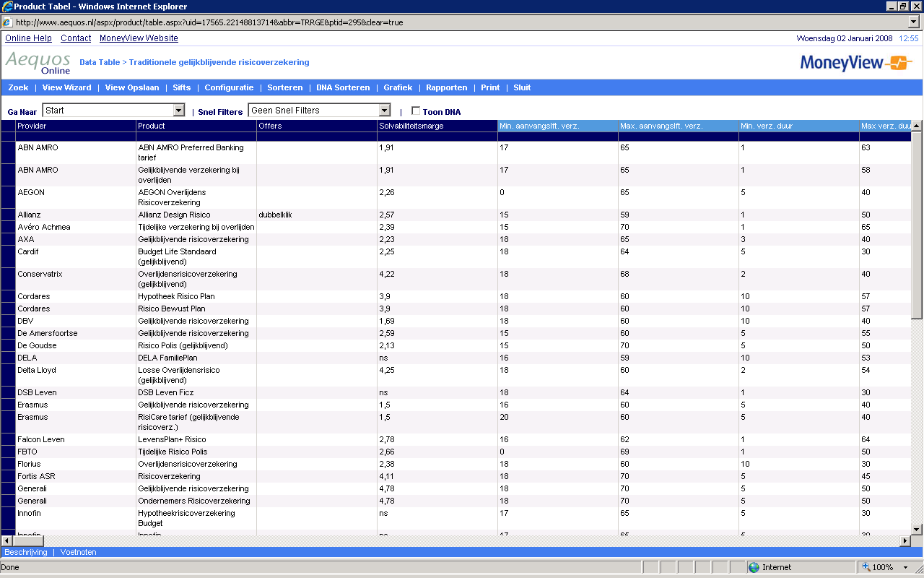Click the Internet Explorer page icon in address bar
924x578 pixels.
click(7, 22)
